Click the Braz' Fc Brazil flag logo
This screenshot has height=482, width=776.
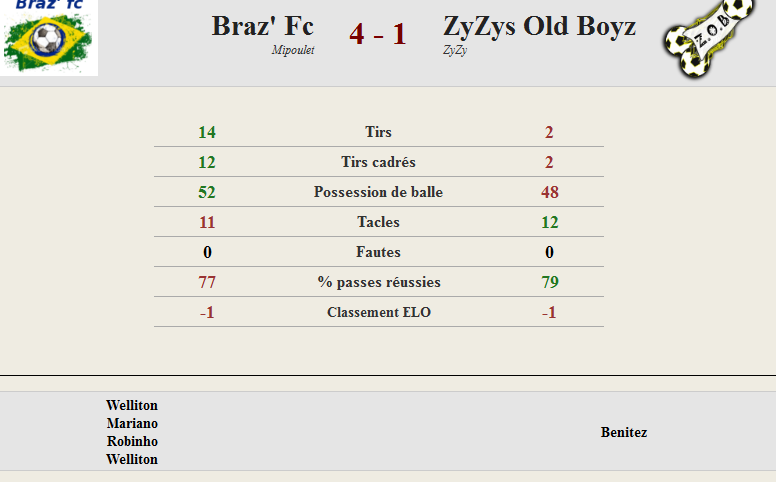pyautogui.click(x=48, y=38)
